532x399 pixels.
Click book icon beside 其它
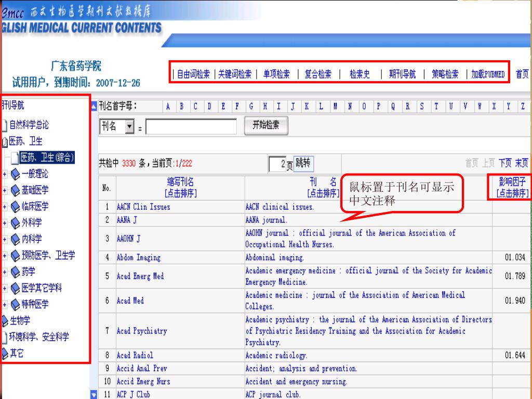coord(5,353)
